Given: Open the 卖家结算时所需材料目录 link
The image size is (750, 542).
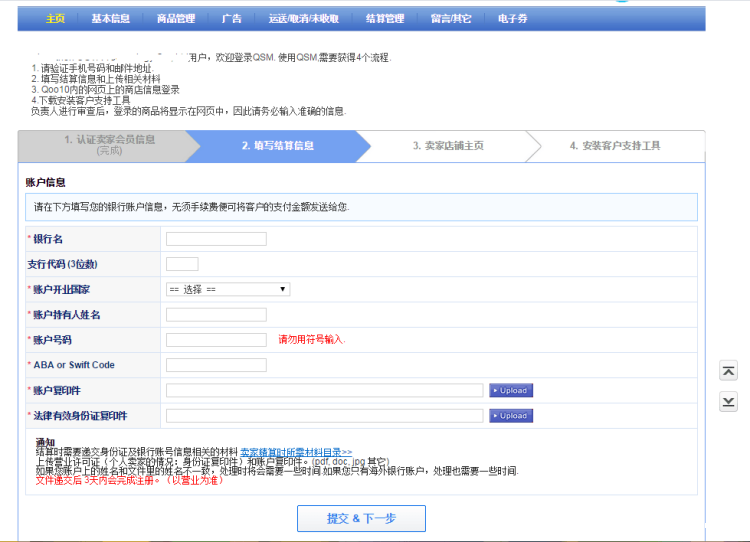Looking at the screenshot, I should click(x=296, y=452).
